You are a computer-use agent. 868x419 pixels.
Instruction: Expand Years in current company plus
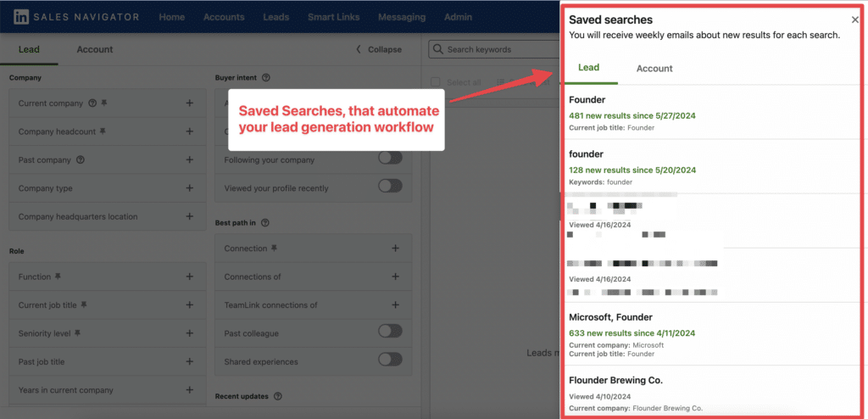tap(189, 389)
